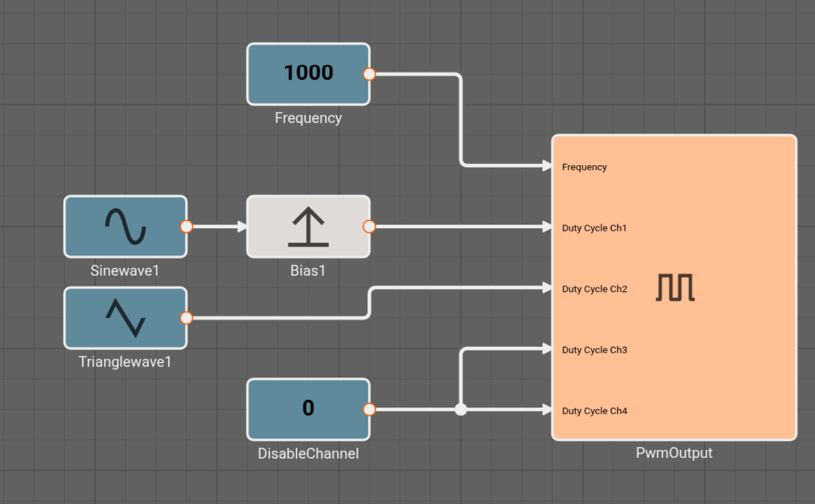Click the output port of Bias1 block

point(369,227)
